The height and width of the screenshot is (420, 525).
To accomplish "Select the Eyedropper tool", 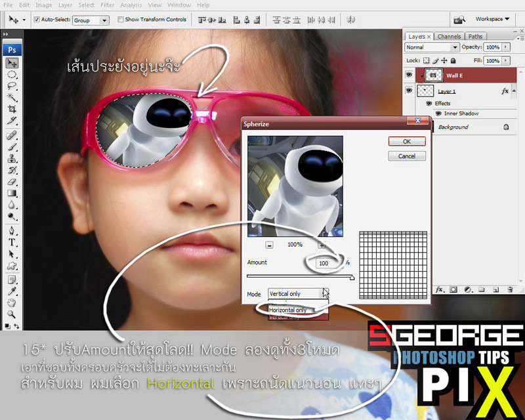I will point(12,291).
